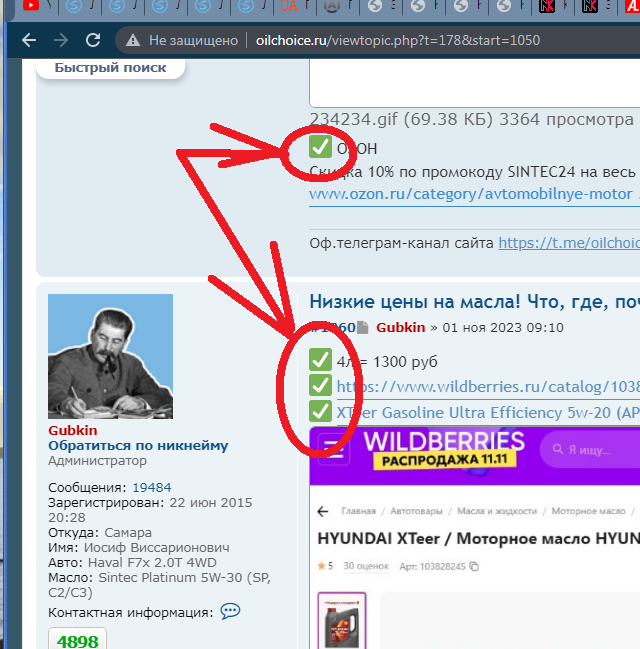Click the magnifier icon in Wildberries search

tap(558, 449)
